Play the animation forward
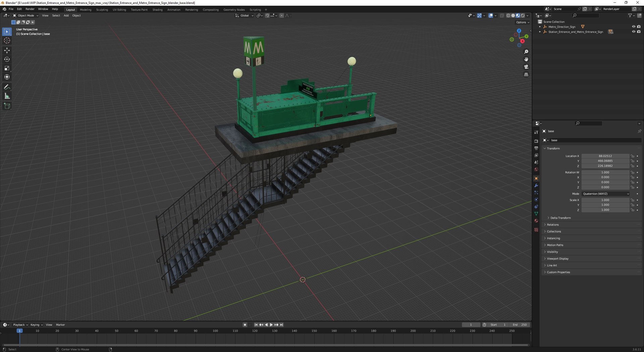The height and width of the screenshot is (352, 644). pos(271,325)
